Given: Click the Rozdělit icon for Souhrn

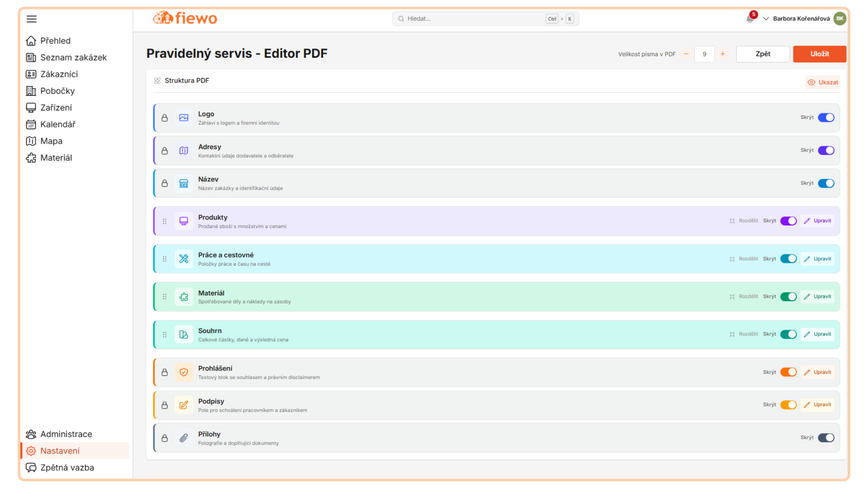Looking at the screenshot, I should [732, 334].
